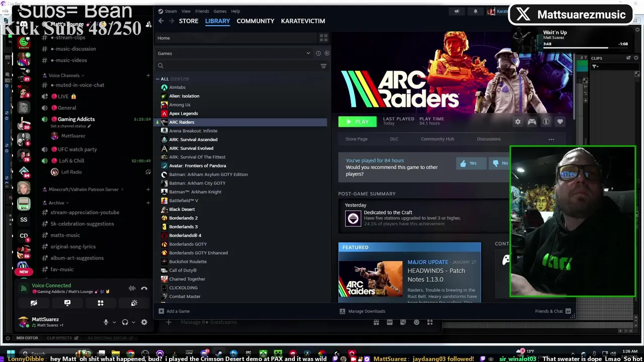
Task: Add a channel to Voice Channels category
Action: click(x=148, y=75)
